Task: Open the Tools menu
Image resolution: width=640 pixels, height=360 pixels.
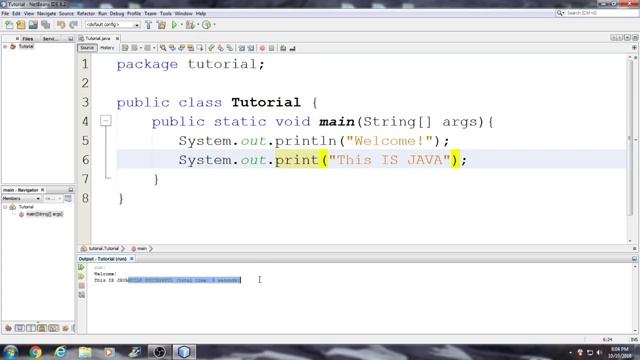Action: (166, 13)
